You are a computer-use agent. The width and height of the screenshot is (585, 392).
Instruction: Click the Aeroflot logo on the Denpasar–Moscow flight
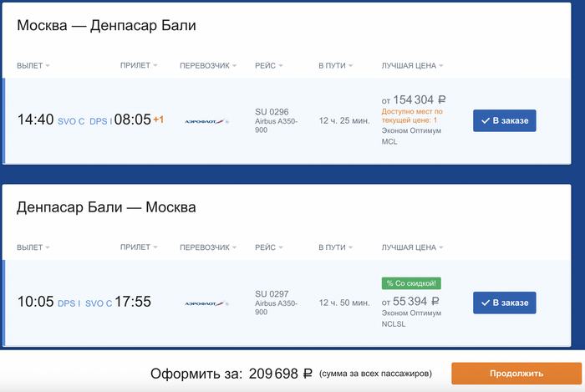click(x=206, y=303)
